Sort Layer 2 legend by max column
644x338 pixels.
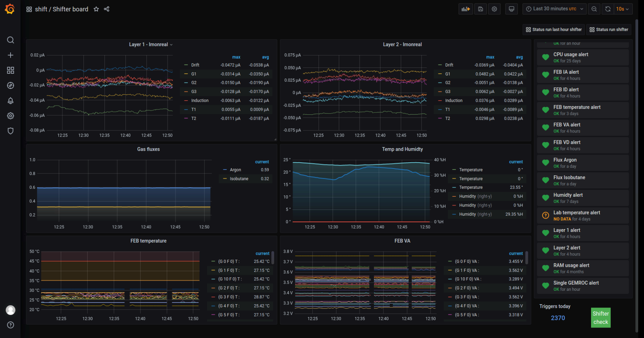[490, 57]
